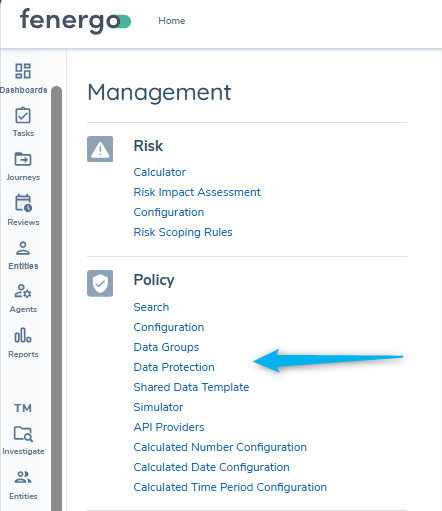Open Data Protection link
Screen dimensions: 442x511
coord(174,367)
